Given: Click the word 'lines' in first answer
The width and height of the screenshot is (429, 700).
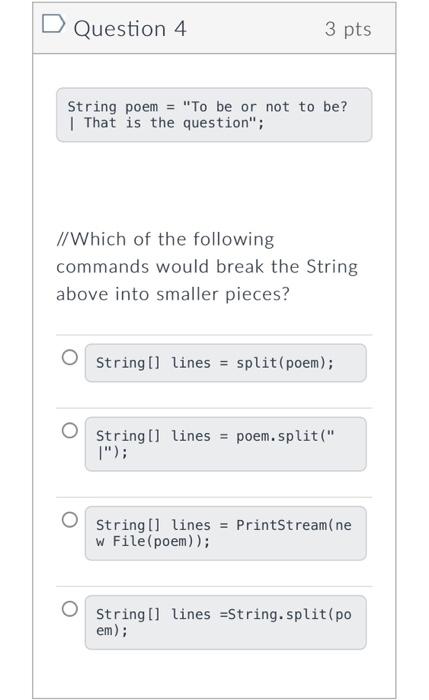Looking at the screenshot, I should (x=191, y=362).
